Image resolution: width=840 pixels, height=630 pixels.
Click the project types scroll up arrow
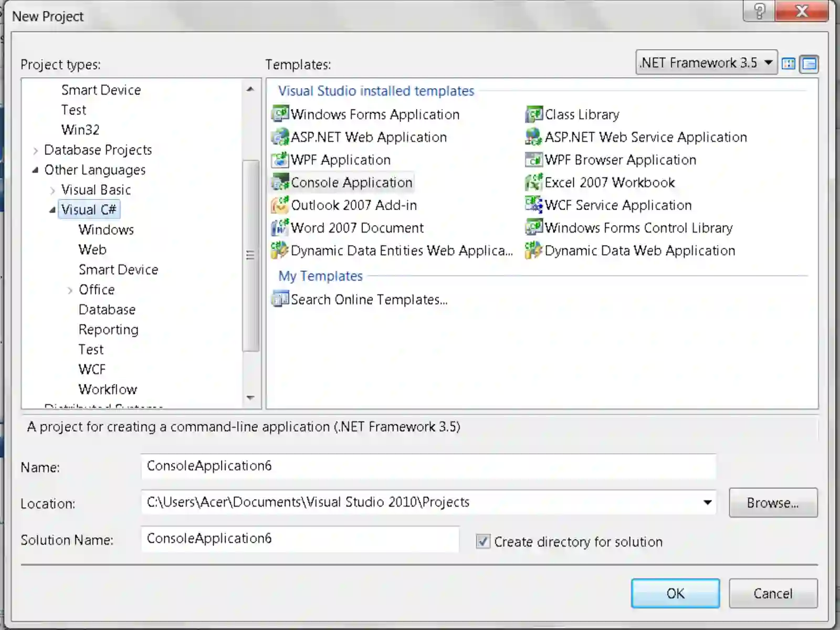pos(250,89)
